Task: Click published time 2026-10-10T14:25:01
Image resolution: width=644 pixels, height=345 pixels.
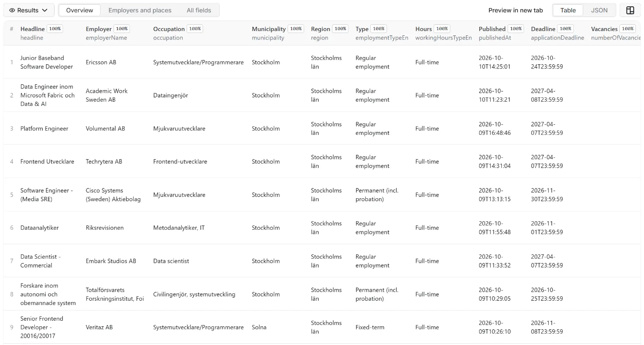Action: [x=494, y=62]
